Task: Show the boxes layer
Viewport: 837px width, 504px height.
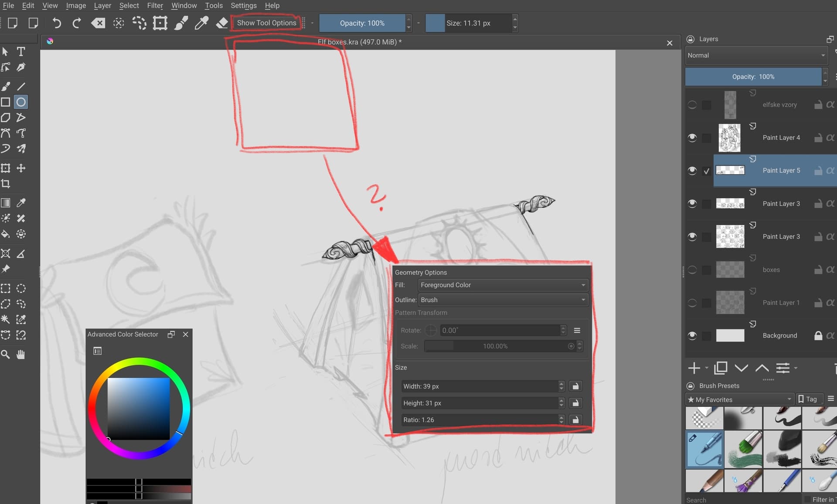Action: tap(692, 270)
